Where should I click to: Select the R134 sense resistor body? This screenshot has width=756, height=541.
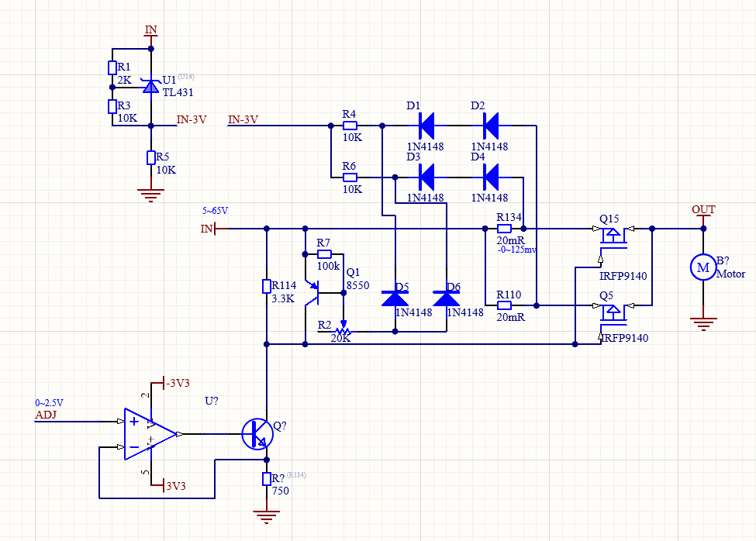[504, 229]
